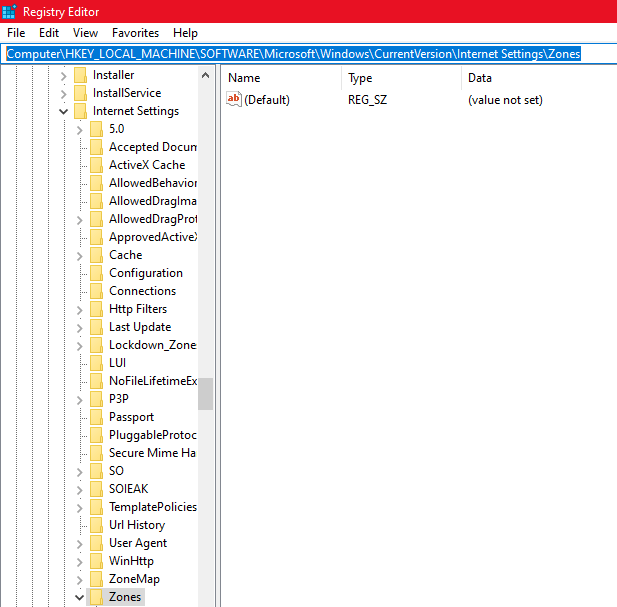
Task: Open the Favorites menu
Action: click(x=135, y=33)
